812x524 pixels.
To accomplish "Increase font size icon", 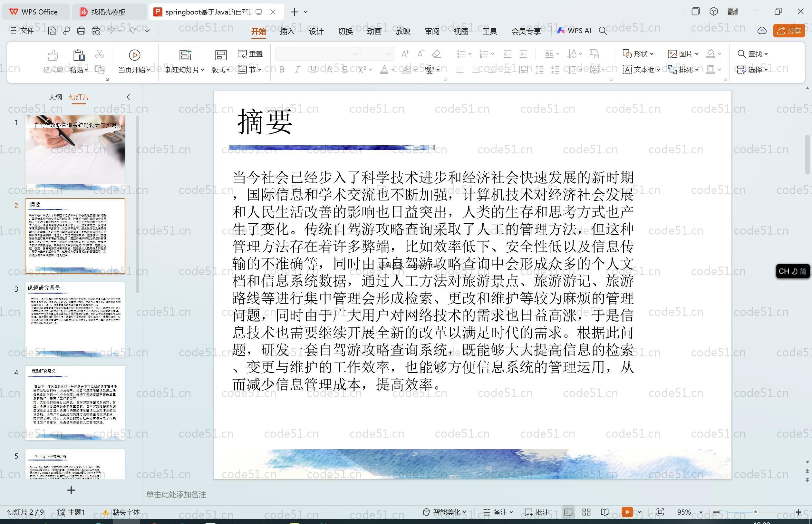I will point(405,54).
